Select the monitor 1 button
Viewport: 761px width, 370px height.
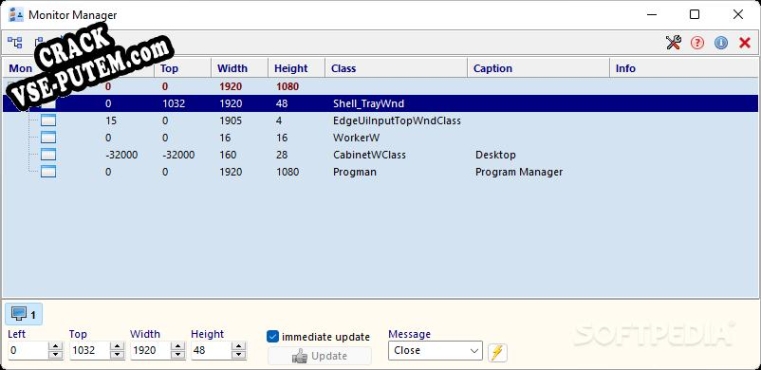pos(24,315)
